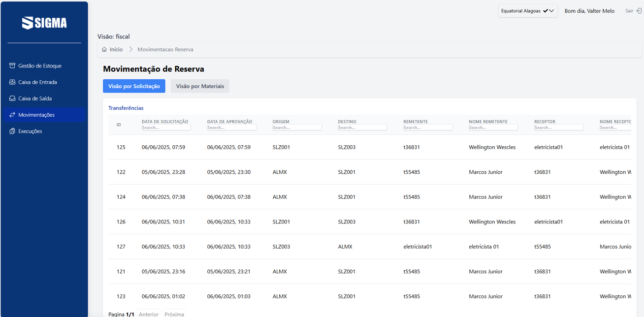Screen dimensions: 644x317
Task: Click origem ALMX in row 121
Action: pyautogui.click(x=280, y=271)
